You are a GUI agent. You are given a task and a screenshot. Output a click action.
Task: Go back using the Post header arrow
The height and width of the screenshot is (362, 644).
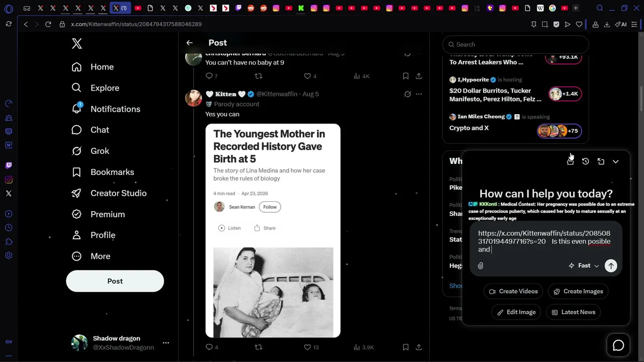[x=189, y=43]
